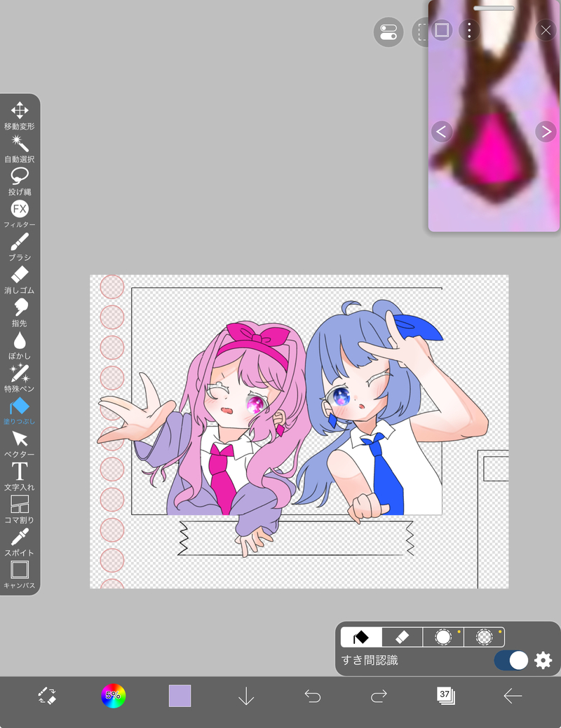Select the 自動選択 magic wand tool
Viewport: 561px width, 728px height.
pos(20,149)
